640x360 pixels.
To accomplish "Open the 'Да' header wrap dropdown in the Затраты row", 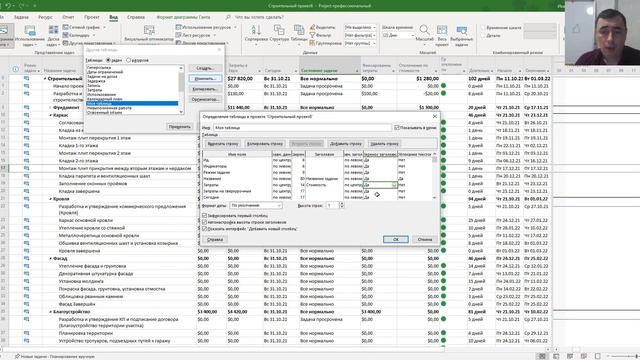I will [394, 185].
